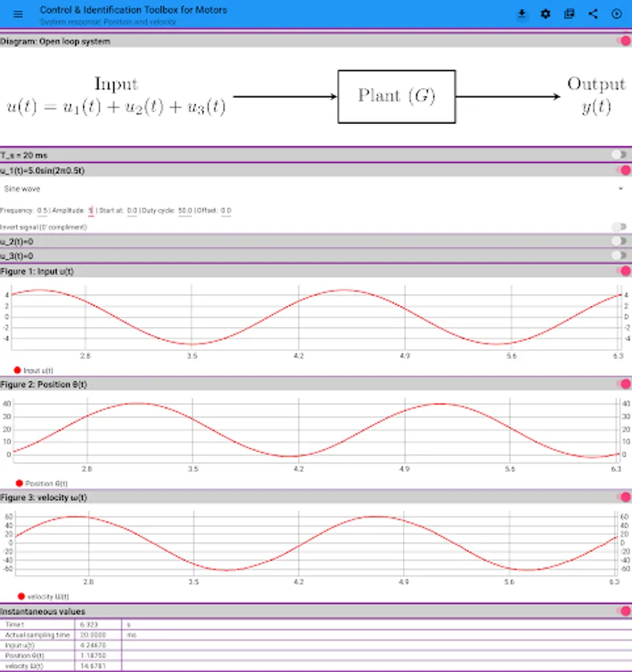The image size is (632, 672).
Task: Turn on the u_2(t)=0 switch
Action: click(619, 241)
